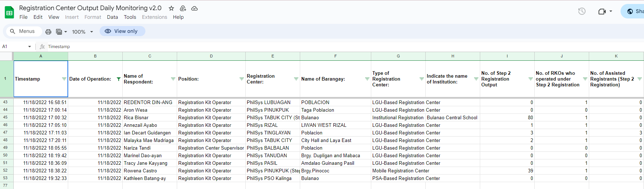
Task: Open the Help menu
Action: [178, 17]
